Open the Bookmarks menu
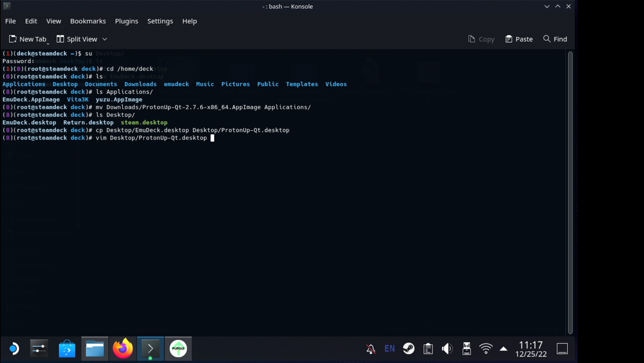This screenshot has width=644, height=363. point(88,21)
